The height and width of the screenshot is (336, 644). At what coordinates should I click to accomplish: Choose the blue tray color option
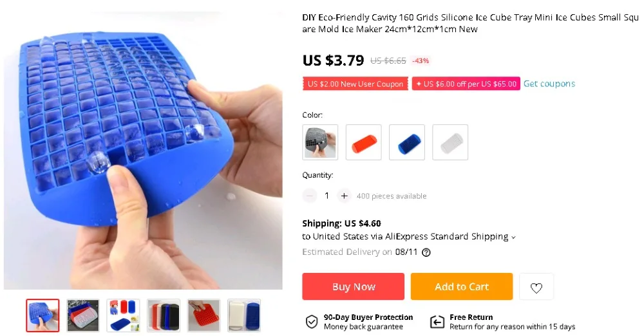tap(406, 142)
